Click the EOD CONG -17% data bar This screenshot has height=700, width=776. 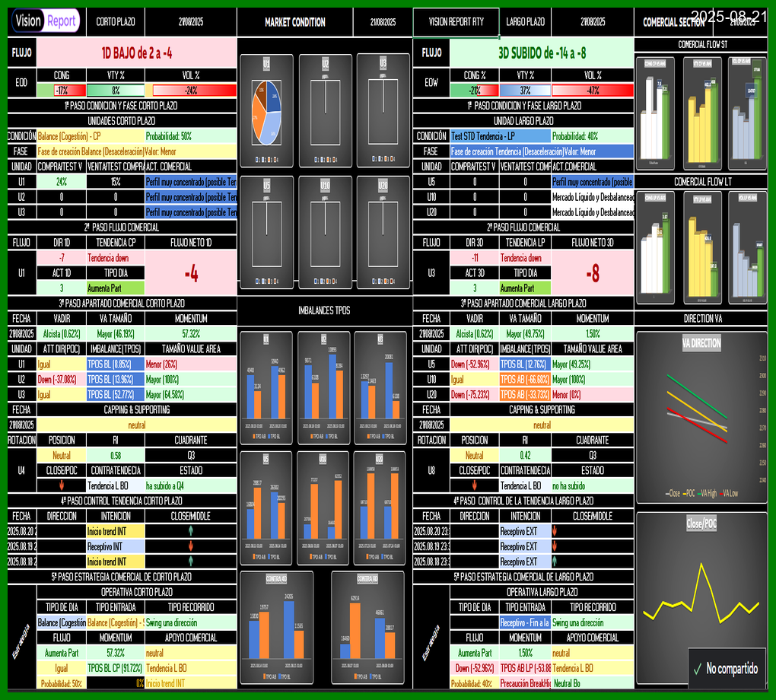tap(62, 91)
